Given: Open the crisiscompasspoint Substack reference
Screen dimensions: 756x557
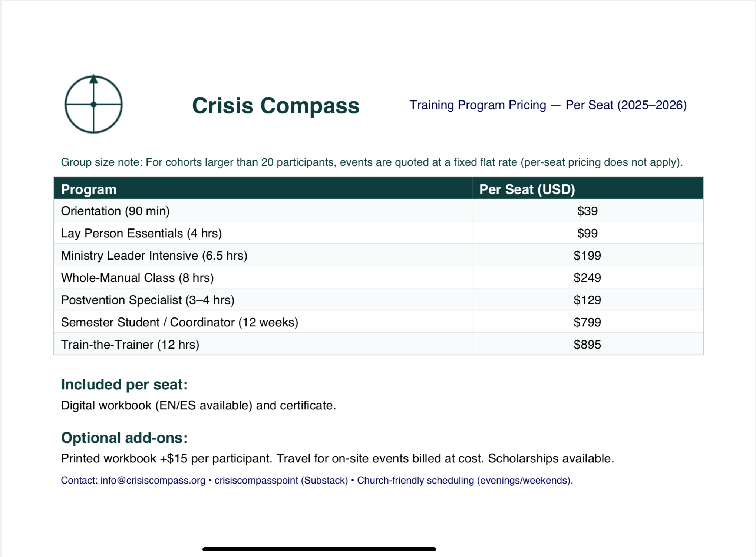Looking at the screenshot, I should [x=281, y=480].
